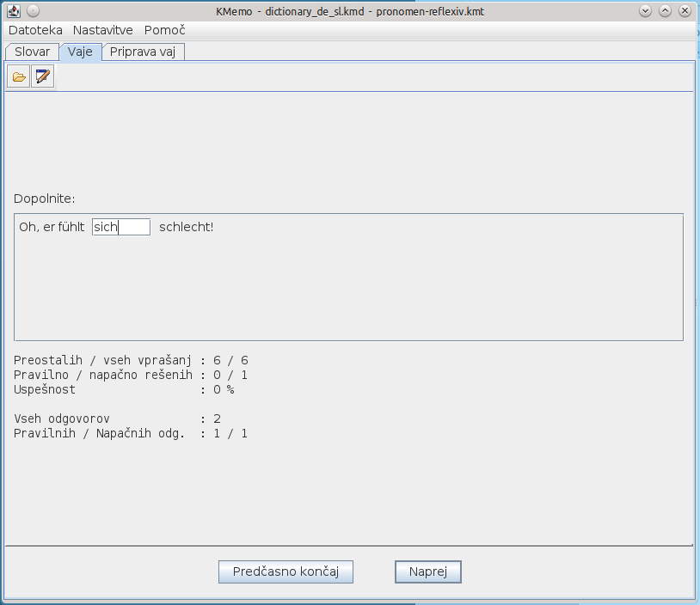700x605 pixels.
Task: Click the edit exercise pencil icon
Action: pyautogui.click(x=43, y=76)
